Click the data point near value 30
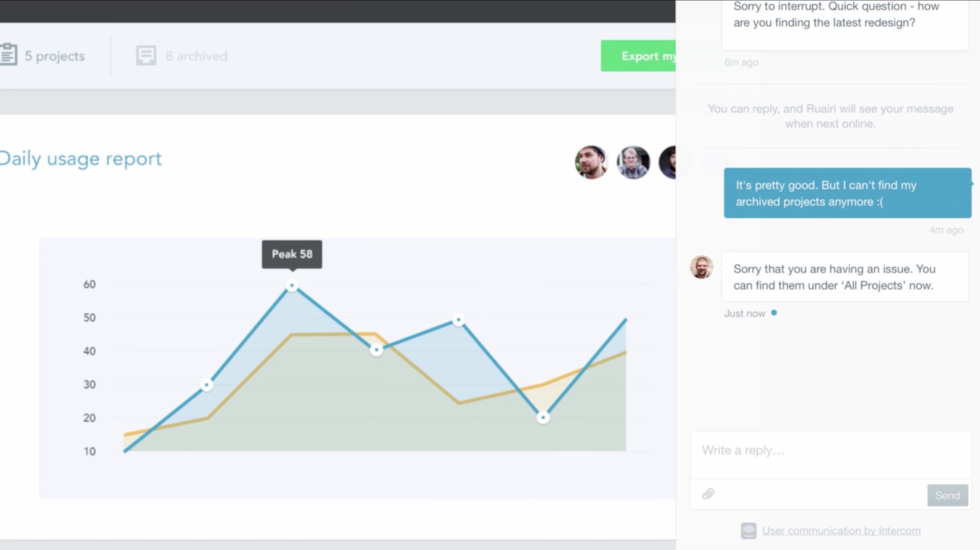The height and width of the screenshot is (550, 980). point(207,385)
